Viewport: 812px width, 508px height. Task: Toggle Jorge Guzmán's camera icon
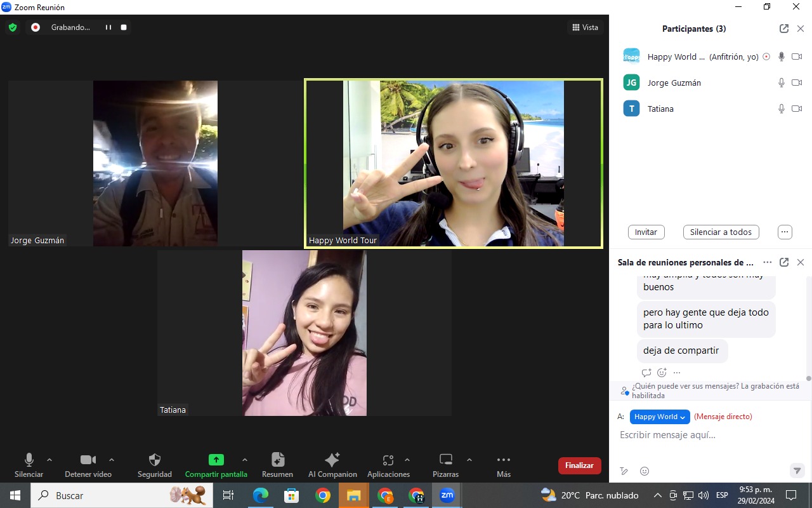pos(797,83)
